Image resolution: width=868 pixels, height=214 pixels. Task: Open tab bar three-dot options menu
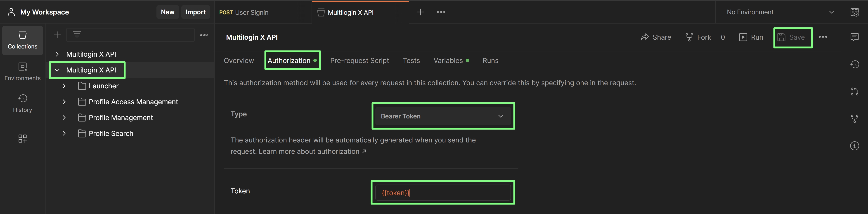coord(441,12)
